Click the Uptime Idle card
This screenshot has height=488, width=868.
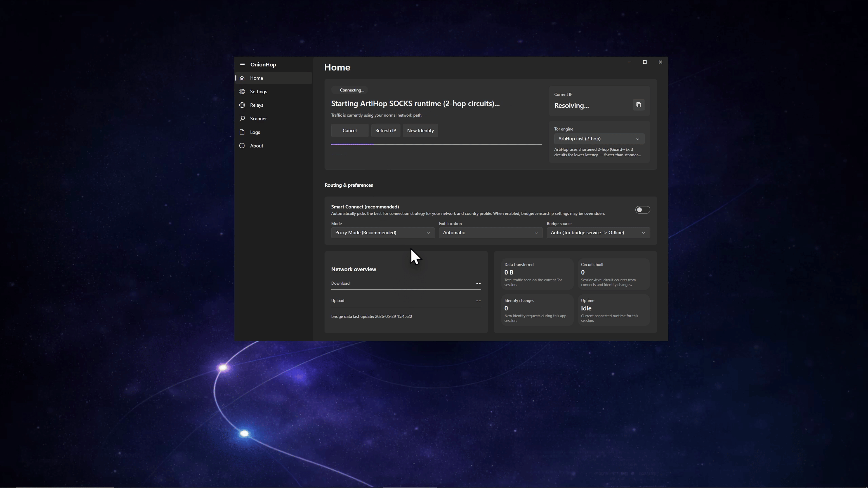(x=613, y=310)
